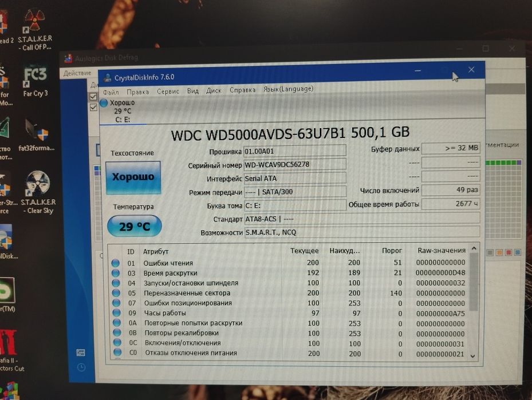Click the keyboard-like icon in Auslogics sidebar
Screen dimensions: 532x400
tap(81, 353)
